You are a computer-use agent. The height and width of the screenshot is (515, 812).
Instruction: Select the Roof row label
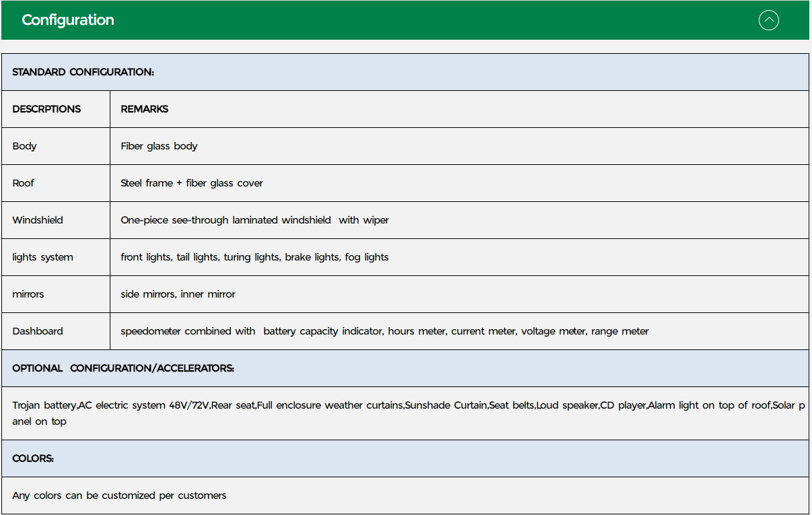point(24,183)
